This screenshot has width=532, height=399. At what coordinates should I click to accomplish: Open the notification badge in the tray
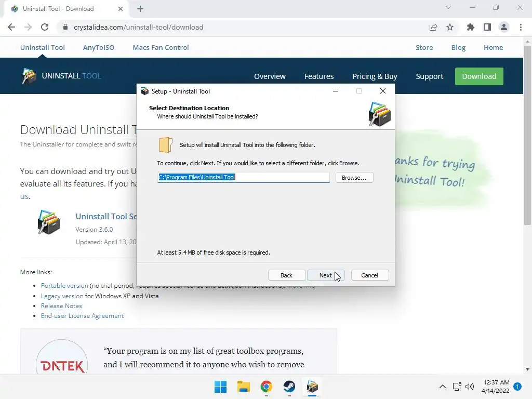pos(517,387)
